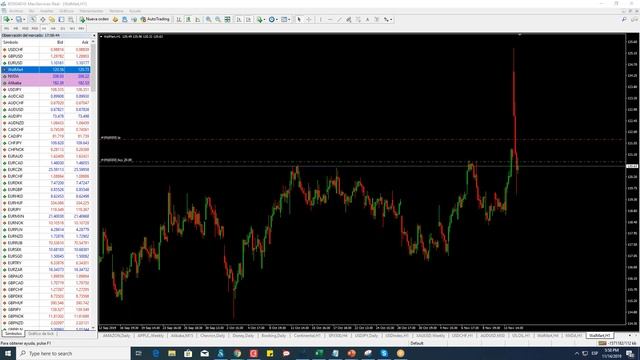Open the Herramientas menu
Screen dimensions: 640x360
91,11
